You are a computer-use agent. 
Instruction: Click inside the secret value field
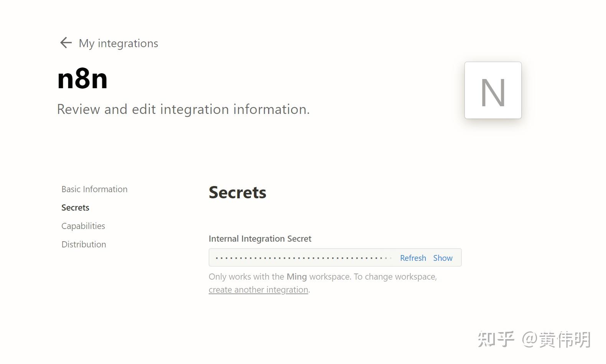click(299, 257)
